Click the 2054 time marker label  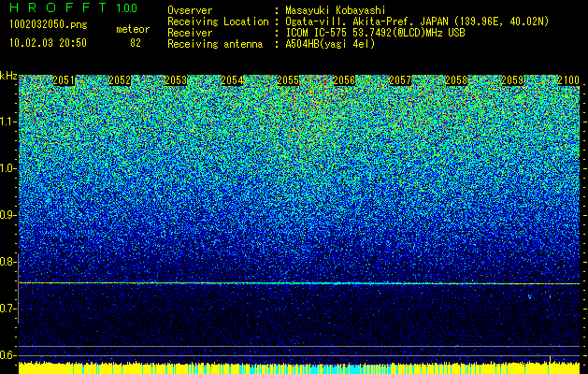232,80
